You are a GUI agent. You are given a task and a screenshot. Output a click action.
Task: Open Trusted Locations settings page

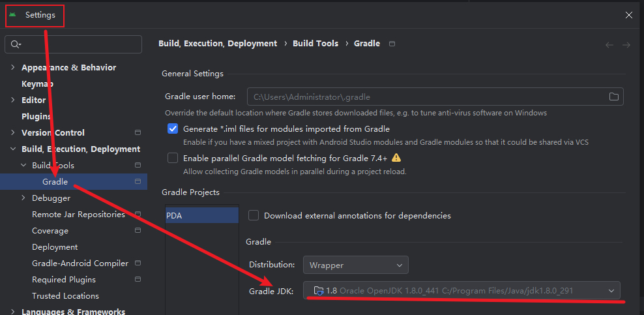click(x=65, y=295)
